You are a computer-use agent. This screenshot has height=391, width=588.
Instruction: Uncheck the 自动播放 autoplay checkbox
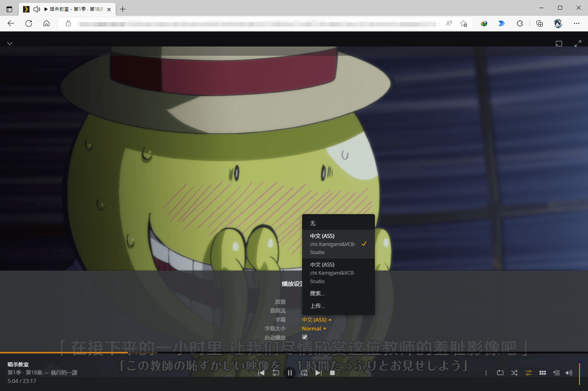(x=304, y=337)
